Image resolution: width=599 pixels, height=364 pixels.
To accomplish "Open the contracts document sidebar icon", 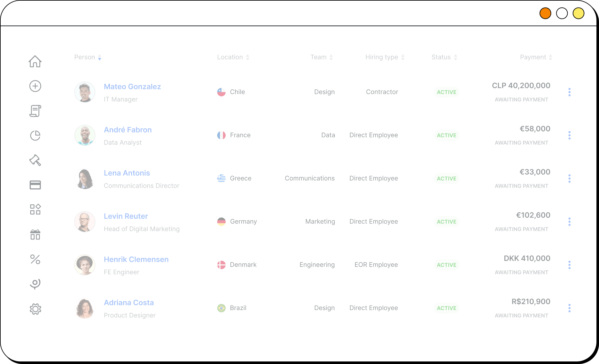I will coord(35,111).
